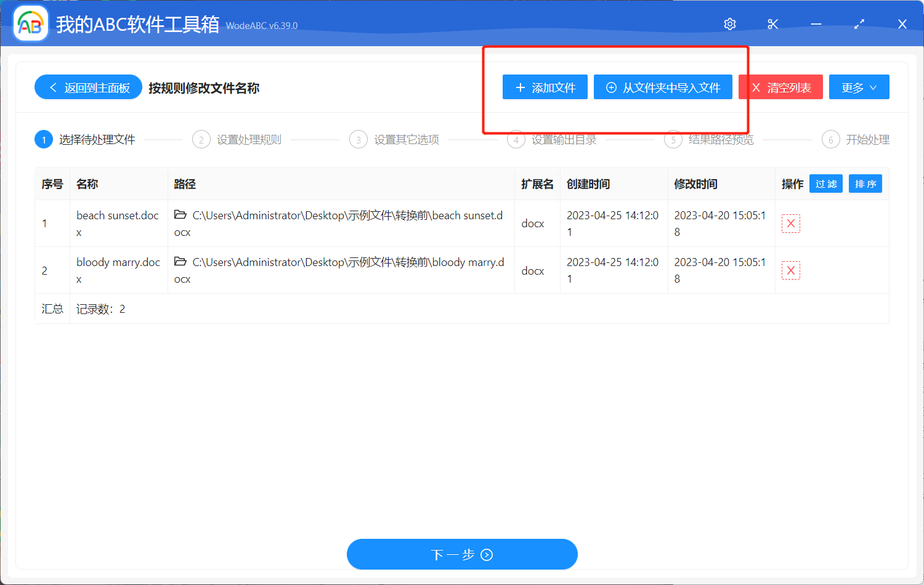
Task: Open the 更多 dropdown menu
Action: click(859, 87)
